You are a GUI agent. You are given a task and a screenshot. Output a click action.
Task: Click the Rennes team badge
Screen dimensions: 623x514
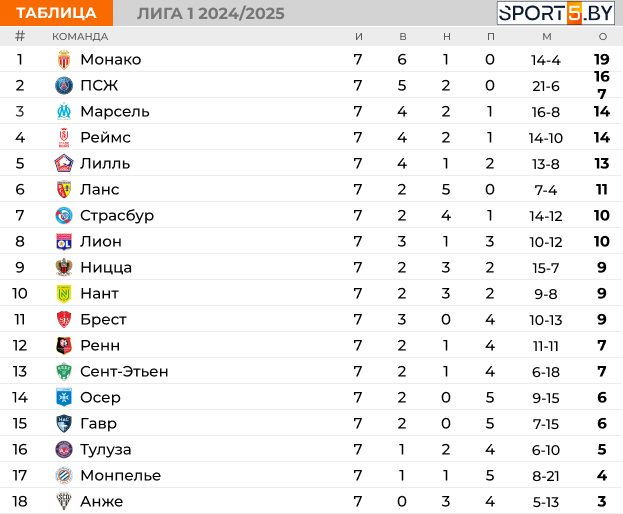pyautogui.click(x=64, y=346)
